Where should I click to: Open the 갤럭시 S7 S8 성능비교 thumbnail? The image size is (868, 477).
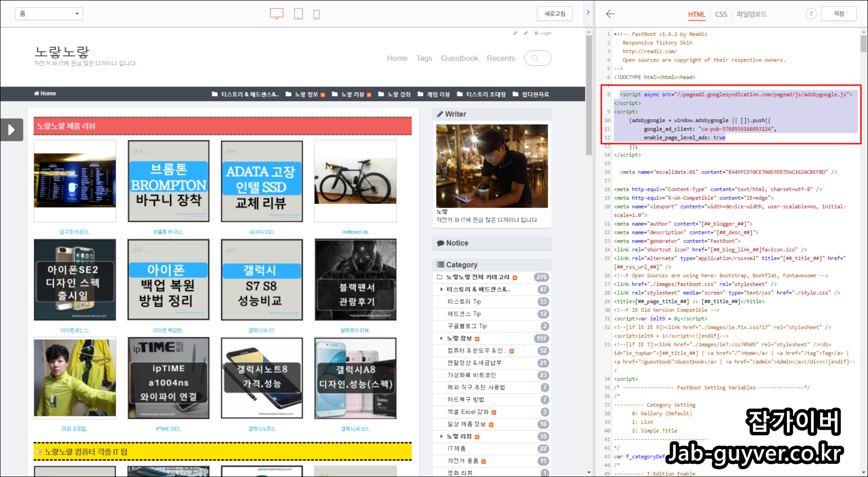[x=262, y=280]
